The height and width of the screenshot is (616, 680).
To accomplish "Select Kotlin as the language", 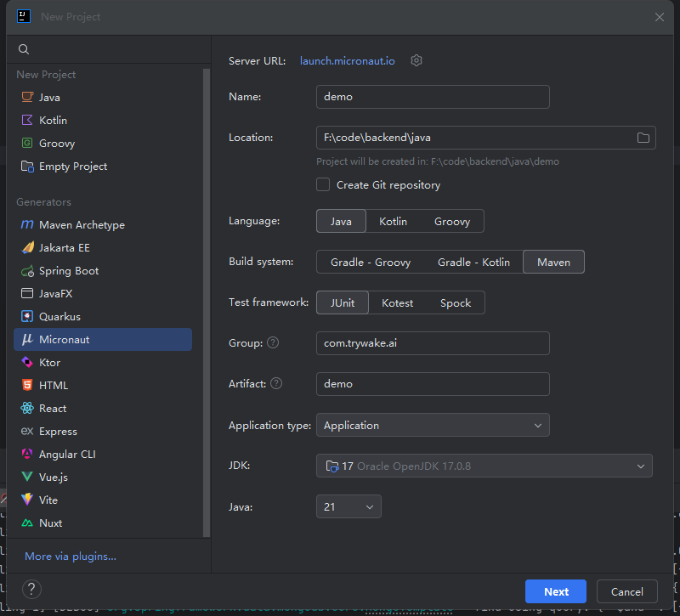I will (393, 221).
